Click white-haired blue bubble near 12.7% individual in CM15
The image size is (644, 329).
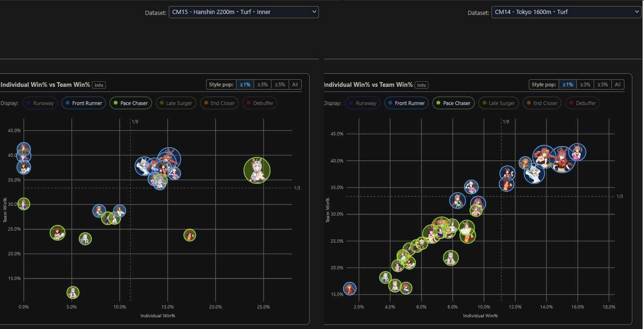(x=145, y=166)
